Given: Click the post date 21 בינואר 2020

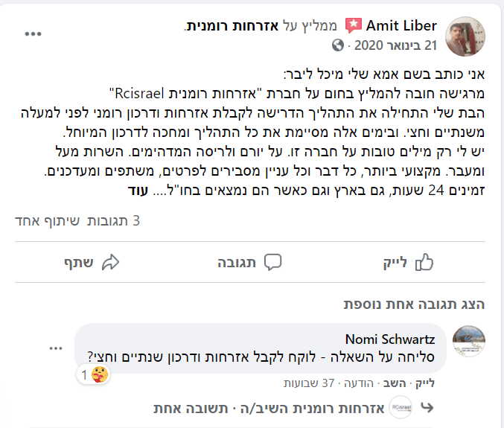Looking at the screenshot, I should [393, 45].
